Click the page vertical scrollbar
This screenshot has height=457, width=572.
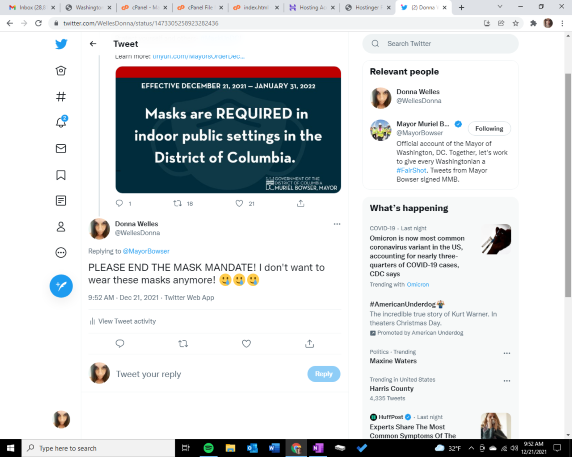[x=568, y=185]
